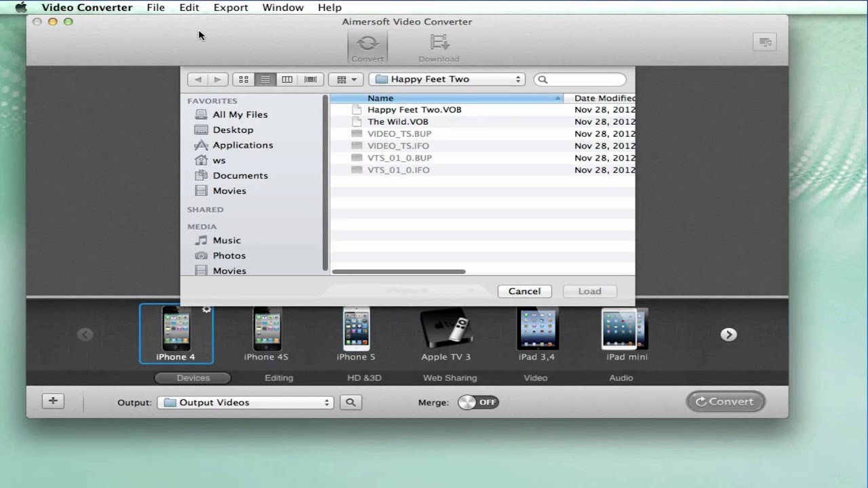Open Applications in sidebar
Viewport: 868px width, 488px height.
point(243,145)
